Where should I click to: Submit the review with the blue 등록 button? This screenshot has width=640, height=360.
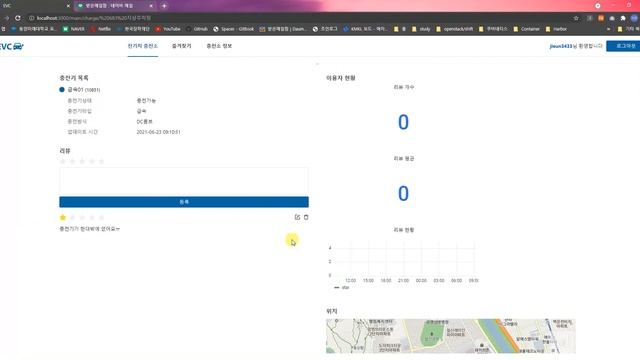[184, 202]
